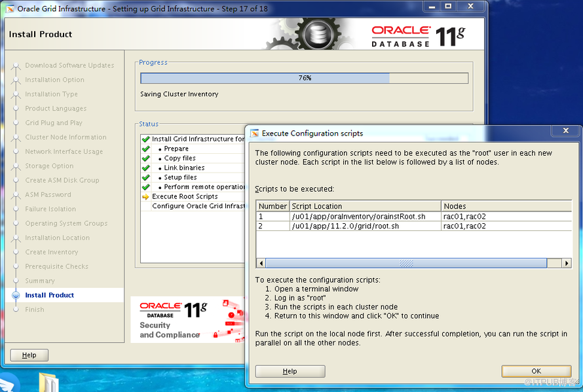The image size is (583, 392).
Task: Select the Network Interface Usage step
Action: pyautogui.click(x=64, y=152)
